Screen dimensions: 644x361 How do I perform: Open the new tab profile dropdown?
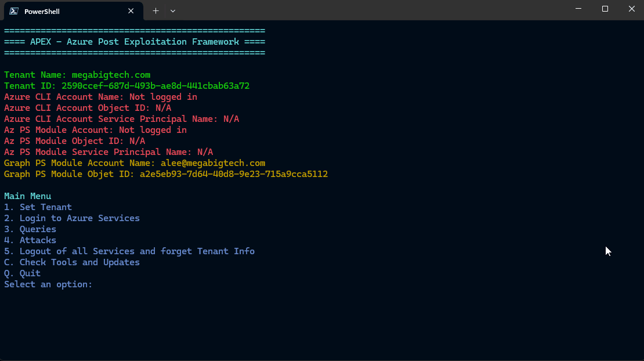pyautogui.click(x=173, y=11)
